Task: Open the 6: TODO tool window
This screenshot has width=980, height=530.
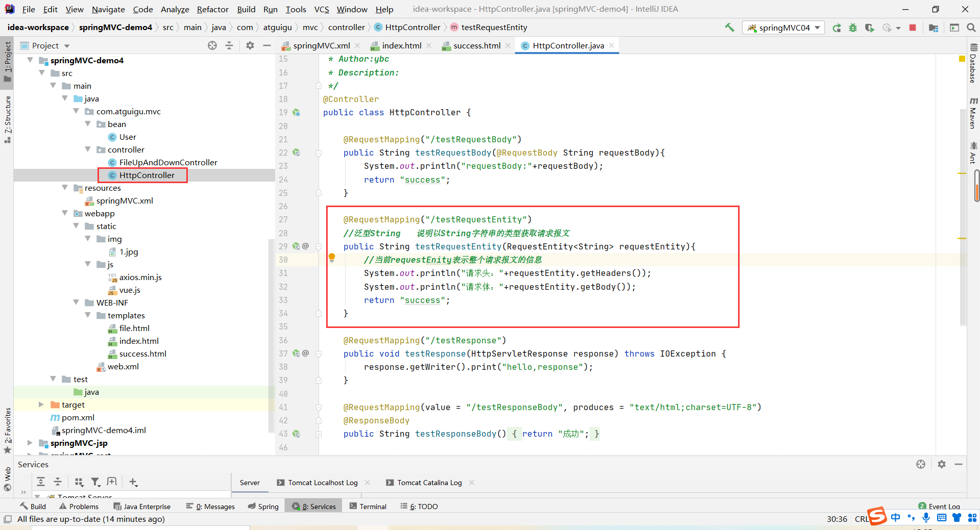Action: click(419, 507)
